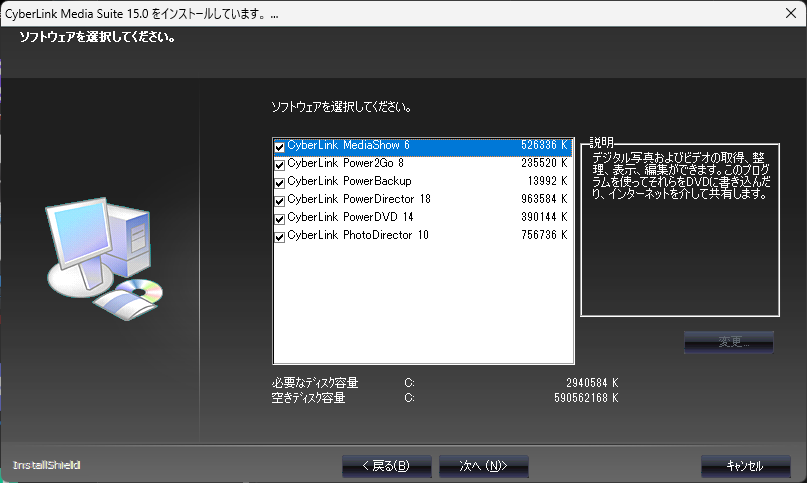Viewport: 807px width, 483px height.
Task: Click the 空きディスク容量 label
Action: tap(308, 398)
